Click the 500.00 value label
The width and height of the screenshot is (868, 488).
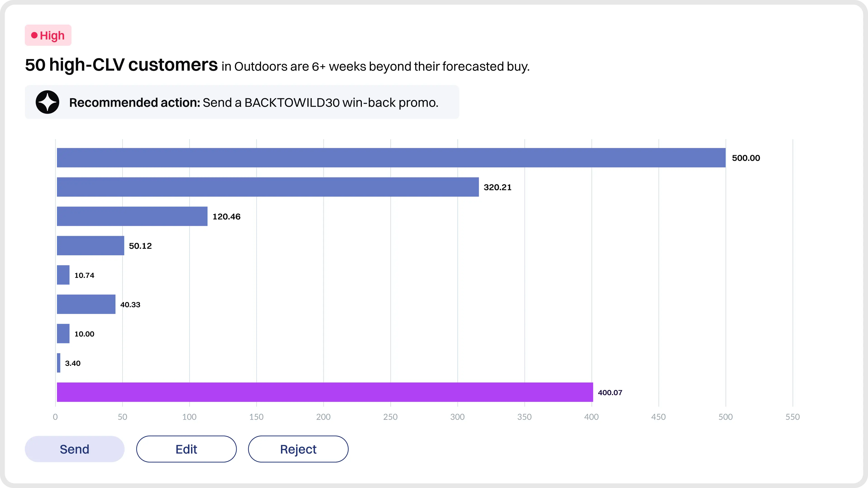click(746, 158)
